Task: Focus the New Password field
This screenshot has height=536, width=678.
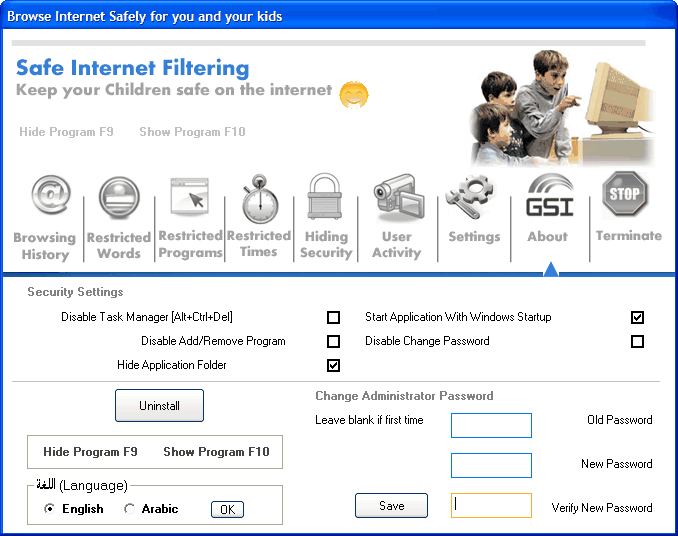Action: tap(491, 466)
